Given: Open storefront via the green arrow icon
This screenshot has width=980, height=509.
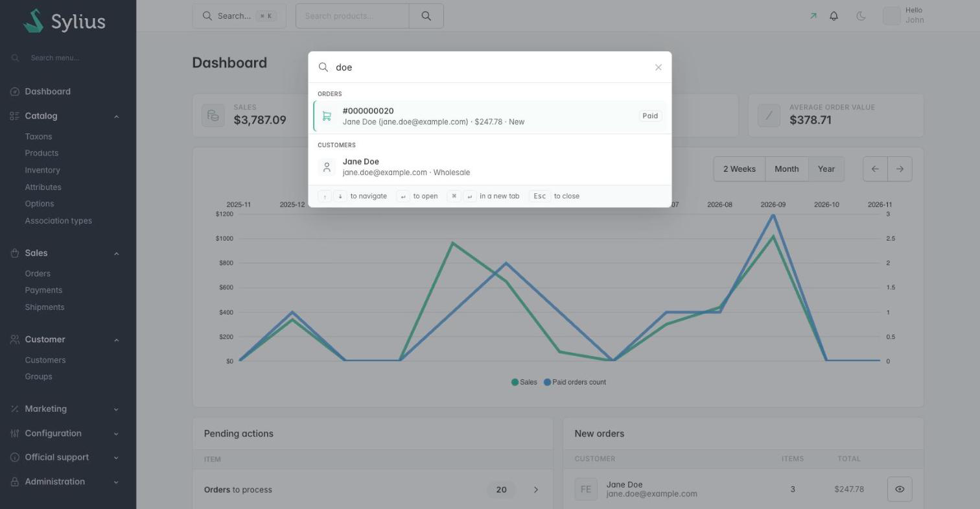Looking at the screenshot, I should point(813,16).
